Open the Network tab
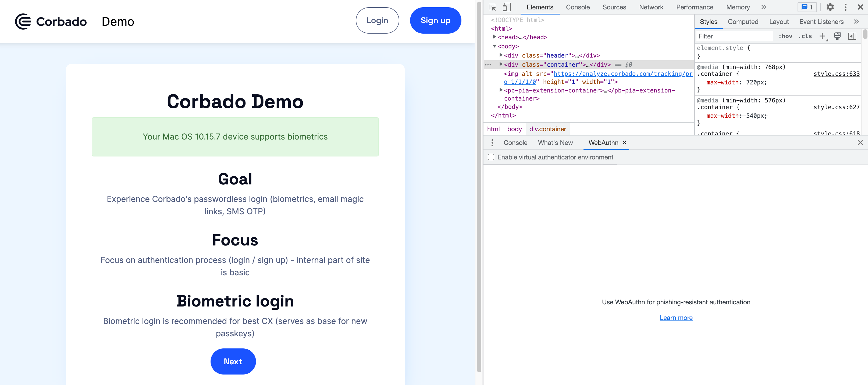 [651, 7]
